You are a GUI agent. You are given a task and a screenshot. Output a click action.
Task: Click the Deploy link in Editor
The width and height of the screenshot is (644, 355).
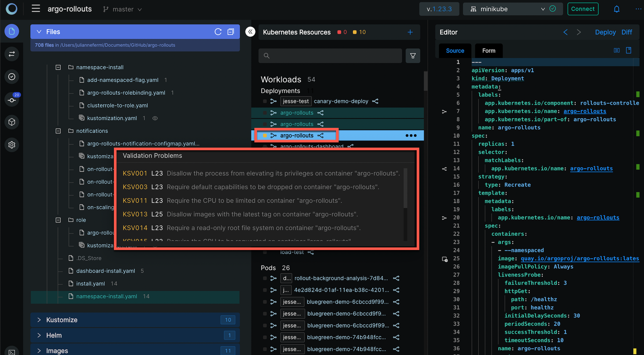pyautogui.click(x=605, y=32)
